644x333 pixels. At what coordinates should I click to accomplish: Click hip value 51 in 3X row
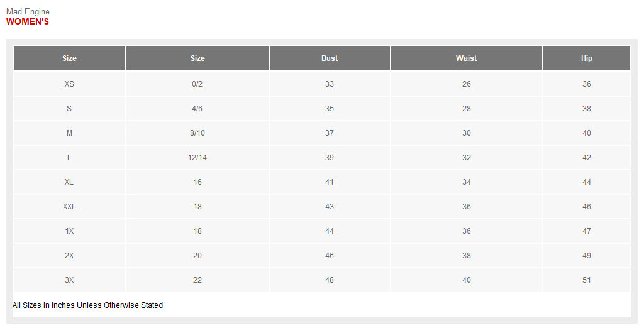click(587, 280)
